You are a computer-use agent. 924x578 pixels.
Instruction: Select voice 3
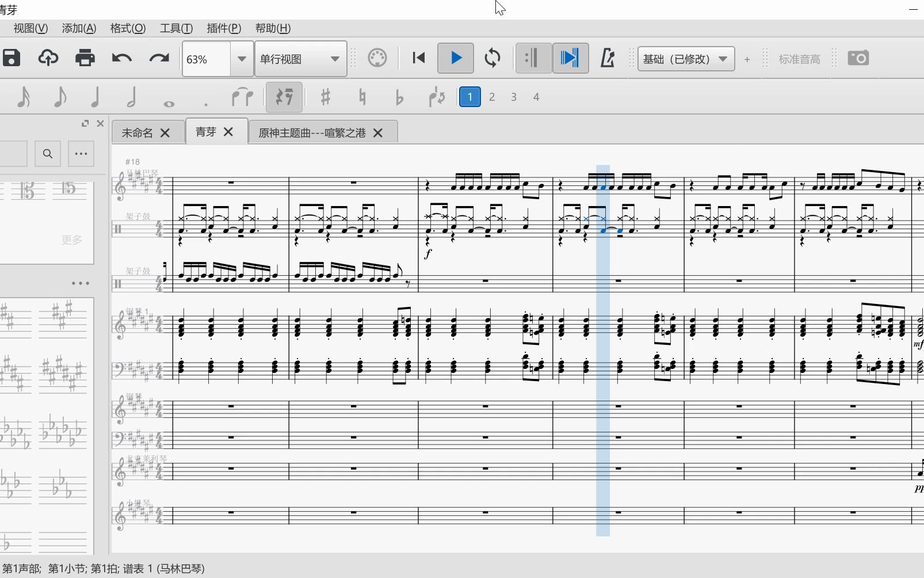click(x=514, y=97)
